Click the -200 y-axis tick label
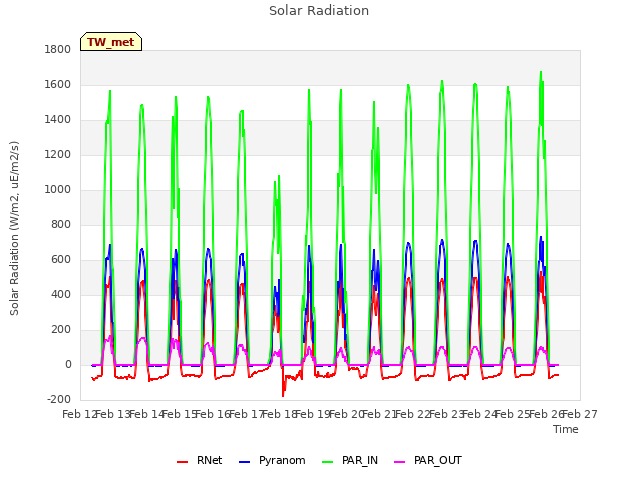The image size is (640, 480). (59, 400)
